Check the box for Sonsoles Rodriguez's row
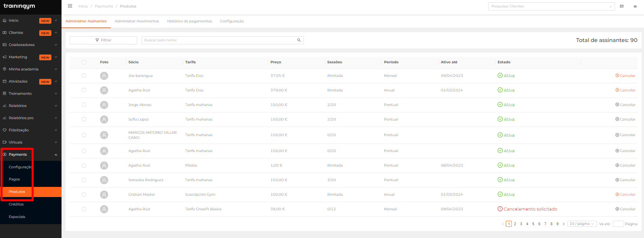The image size is (644, 238). 84,180
